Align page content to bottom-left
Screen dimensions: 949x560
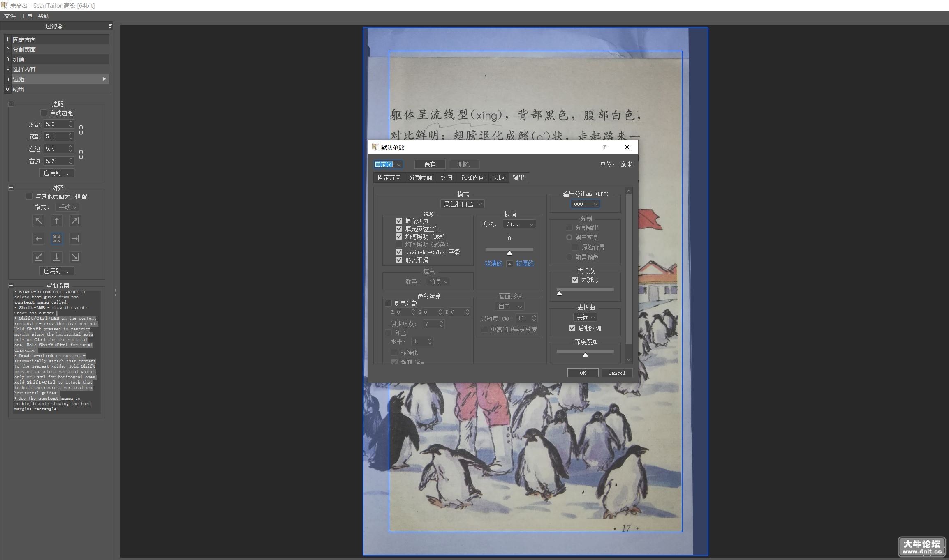tap(38, 257)
